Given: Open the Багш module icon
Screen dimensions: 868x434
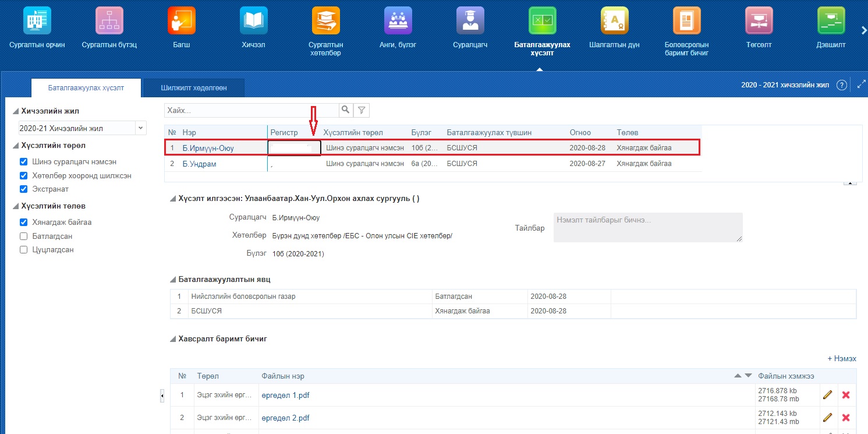Looking at the screenshot, I should click(x=181, y=21).
